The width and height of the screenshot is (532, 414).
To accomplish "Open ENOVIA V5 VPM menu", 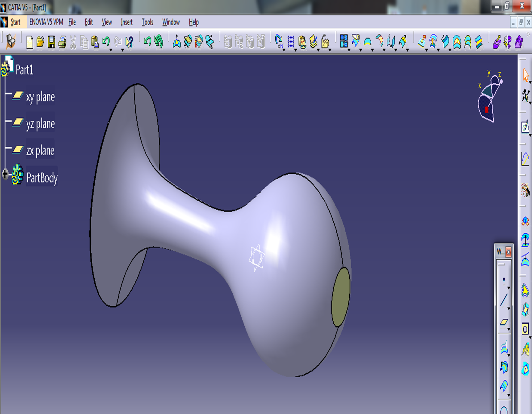I will coord(46,22).
